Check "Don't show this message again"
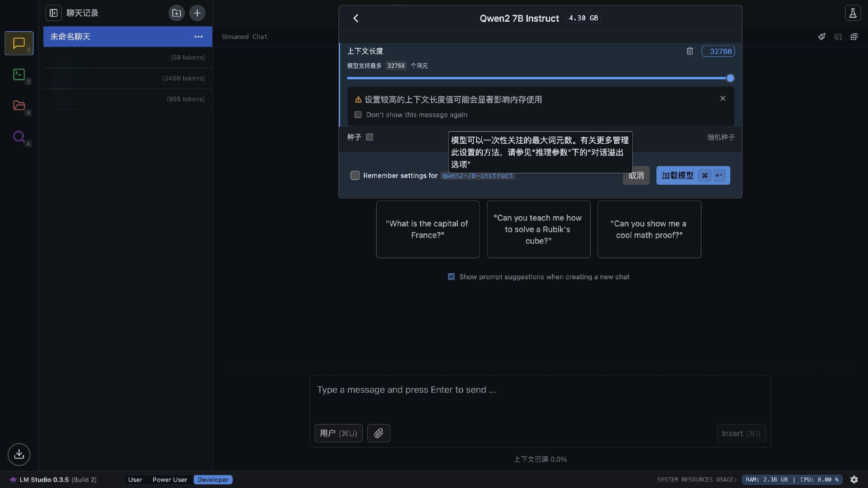Viewport: 868px width, 488px height. (x=358, y=115)
